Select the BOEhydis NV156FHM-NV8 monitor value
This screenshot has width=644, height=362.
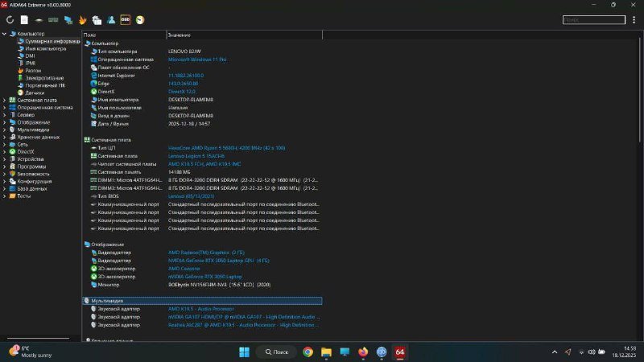(219, 285)
